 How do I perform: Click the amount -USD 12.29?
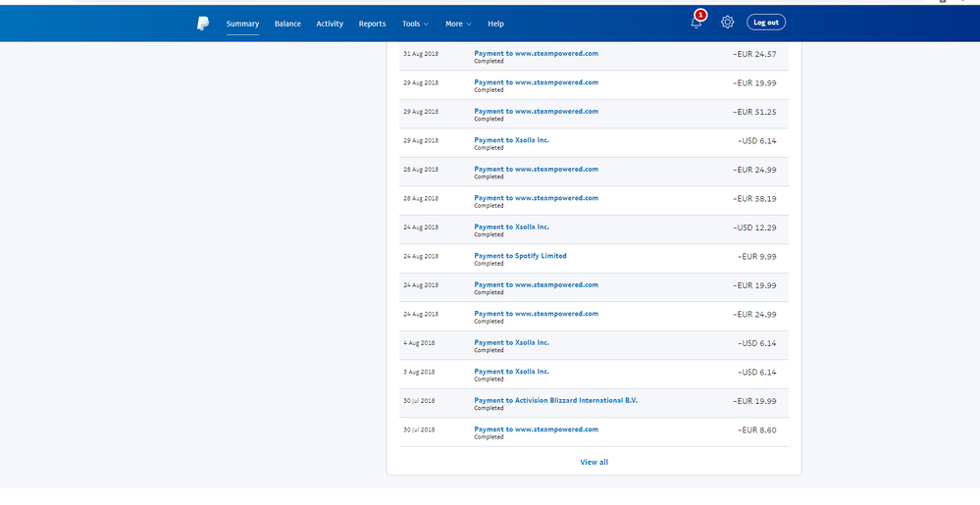pyautogui.click(x=754, y=227)
